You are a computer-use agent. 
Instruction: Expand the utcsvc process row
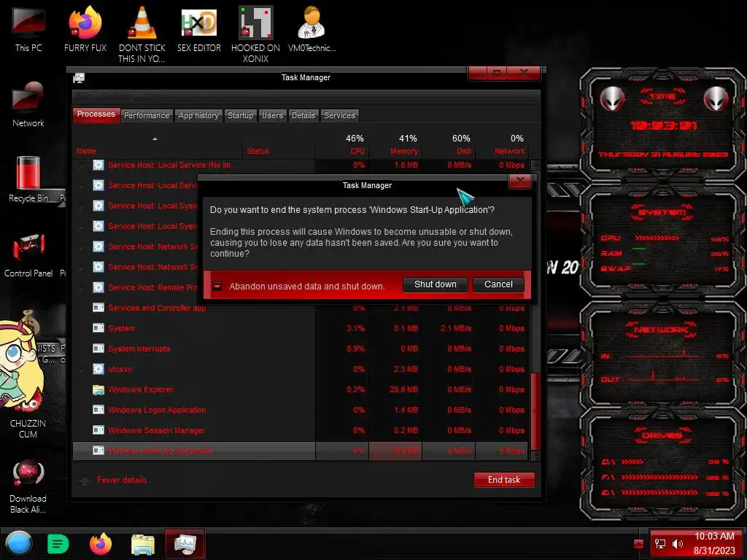pyautogui.click(x=82, y=370)
